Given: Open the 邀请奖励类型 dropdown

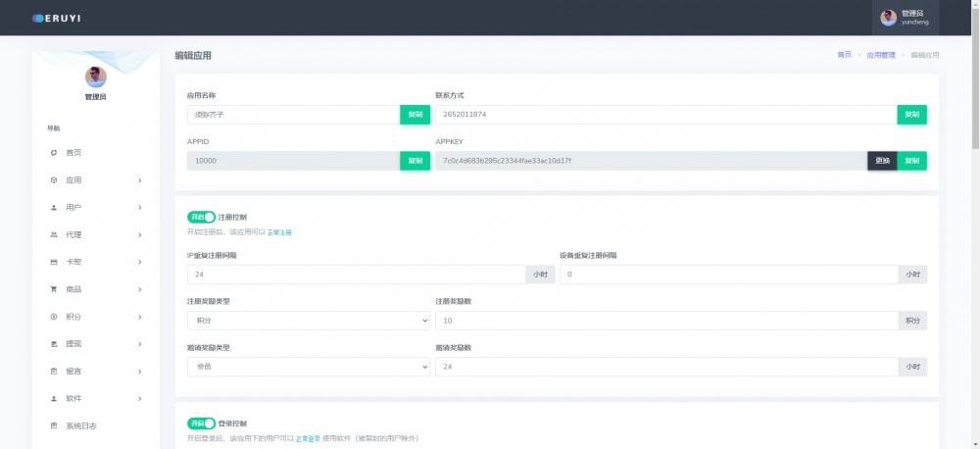Looking at the screenshot, I should [308, 367].
